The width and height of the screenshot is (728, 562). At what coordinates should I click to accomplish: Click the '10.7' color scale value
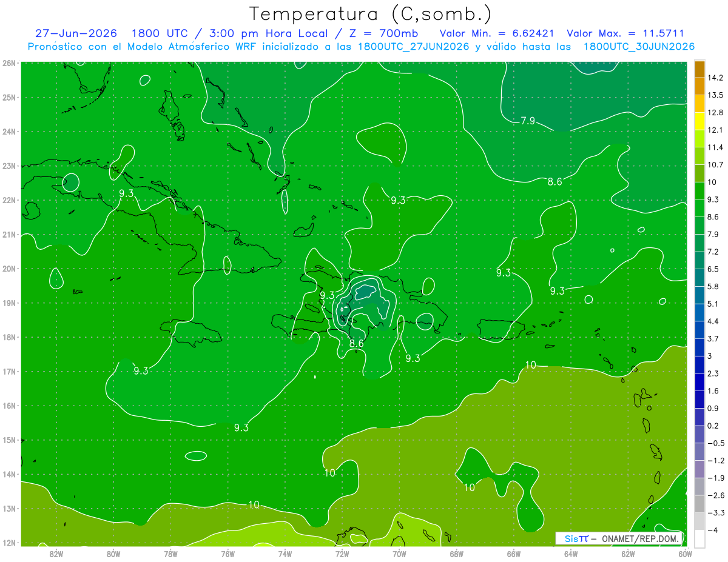[715, 165]
